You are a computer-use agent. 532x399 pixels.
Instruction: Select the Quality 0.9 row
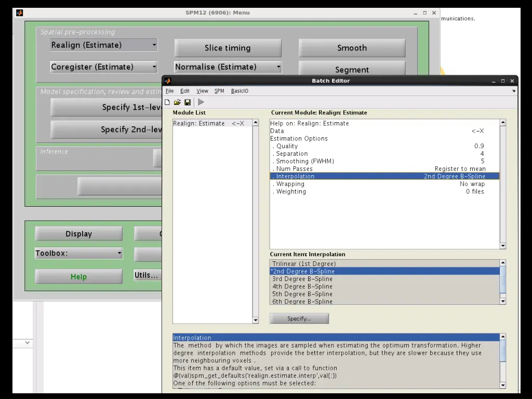pyautogui.click(x=384, y=146)
